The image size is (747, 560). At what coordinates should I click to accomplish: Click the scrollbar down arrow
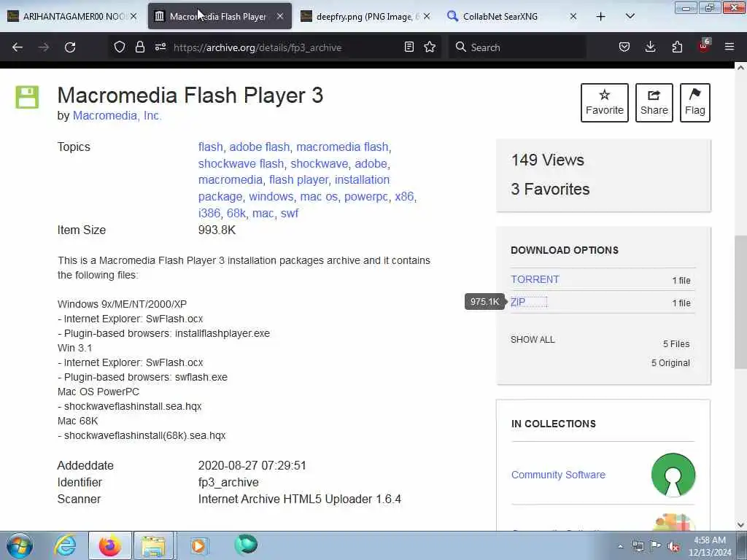click(x=740, y=525)
